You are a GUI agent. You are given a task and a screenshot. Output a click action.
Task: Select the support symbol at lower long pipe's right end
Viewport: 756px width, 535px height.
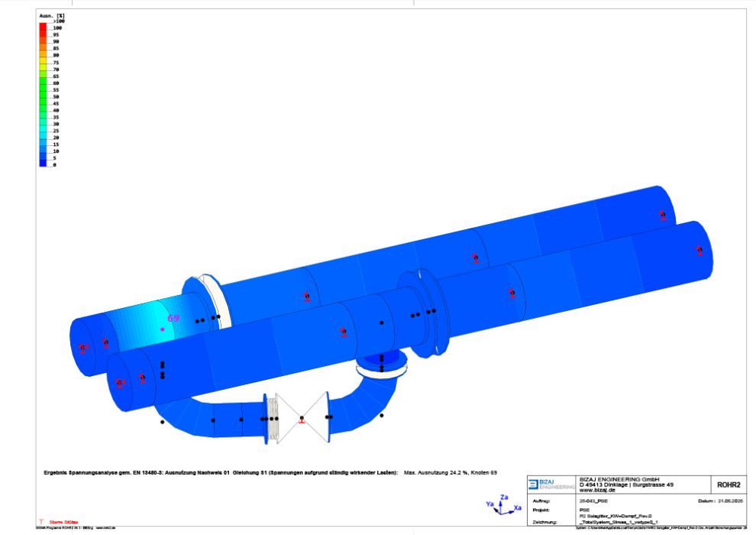click(699, 250)
